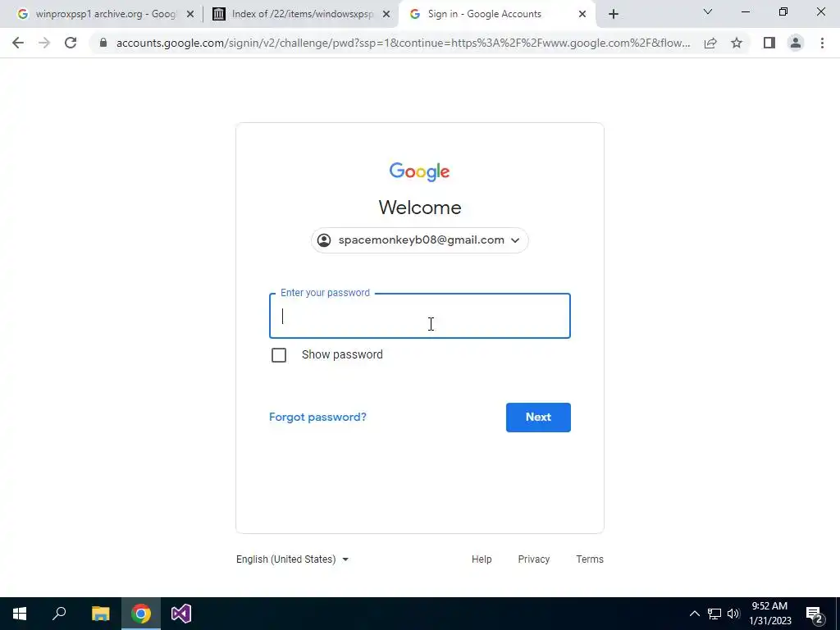Viewport: 840px width, 630px height.
Task: Expand the tab search chevron in title bar
Action: [x=708, y=11]
